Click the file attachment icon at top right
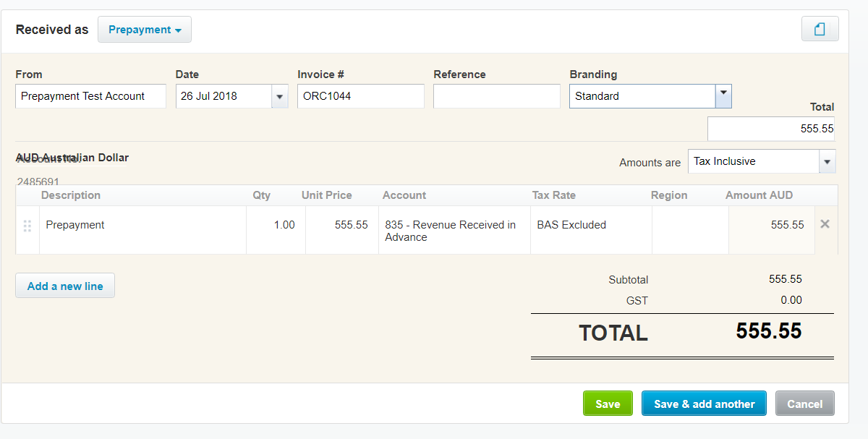This screenshot has width=868, height=439. click(820, 29)
